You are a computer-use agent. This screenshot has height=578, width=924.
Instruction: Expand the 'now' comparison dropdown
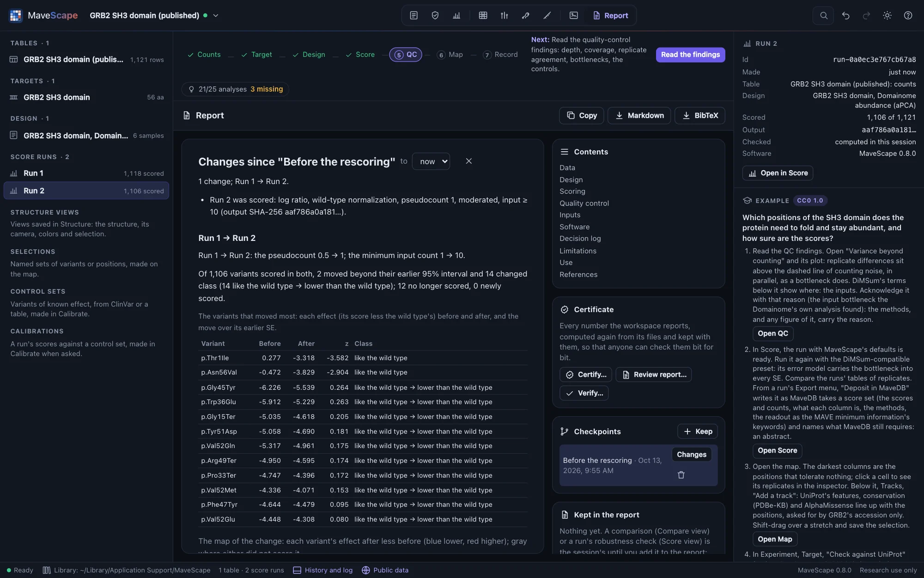click(x=431, y=161)
